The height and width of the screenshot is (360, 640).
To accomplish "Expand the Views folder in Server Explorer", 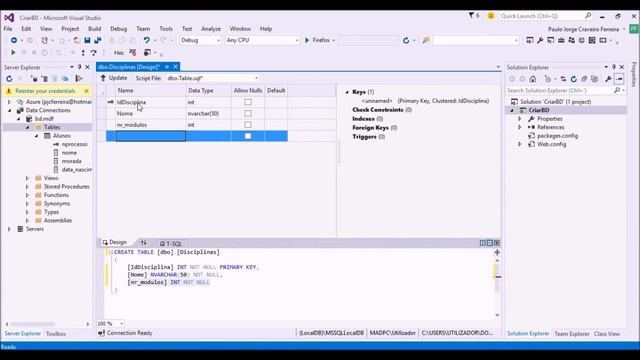I will point(27,178).
